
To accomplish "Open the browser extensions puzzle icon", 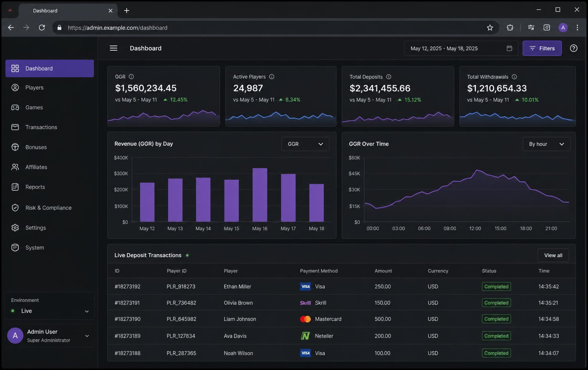I will (510, 28).
